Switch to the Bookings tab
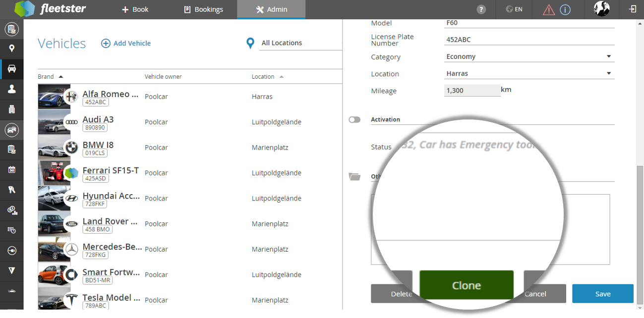Viewport: 644px width, 318px height. tap(203, 9)
